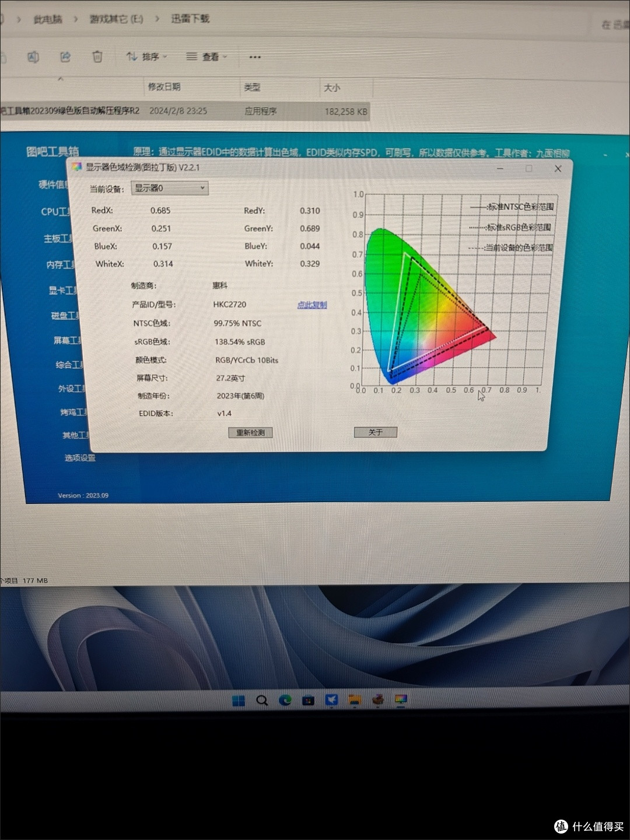Click the 2024/2/8 23:25 date cell
Image resolution: width=630 pixels, height=840 pixels.
(x=178, y=111)
